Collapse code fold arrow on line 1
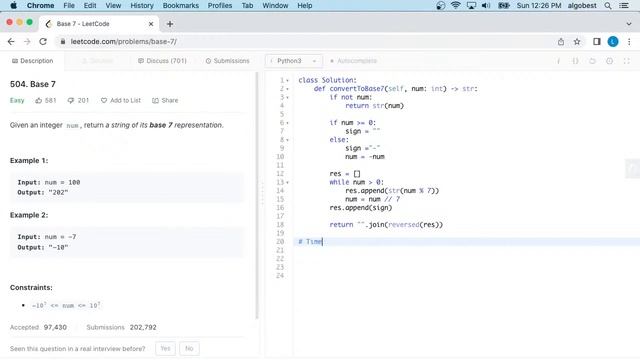This screenshot has width=640, height=360. [x=287, y=80]
